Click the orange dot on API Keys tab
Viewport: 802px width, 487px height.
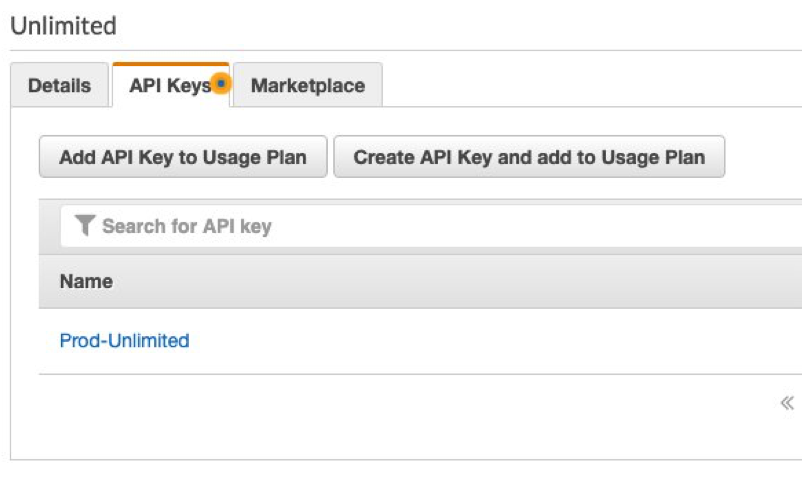222,85
